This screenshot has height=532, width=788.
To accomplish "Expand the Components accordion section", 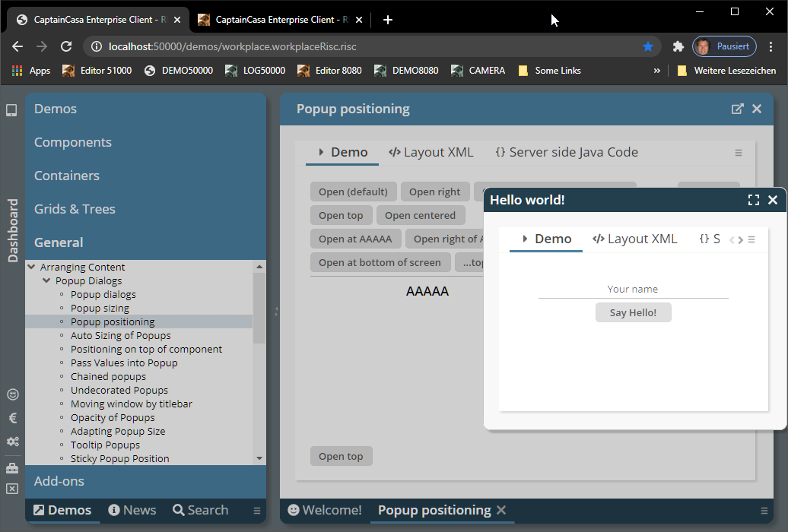I will (73, 142).
